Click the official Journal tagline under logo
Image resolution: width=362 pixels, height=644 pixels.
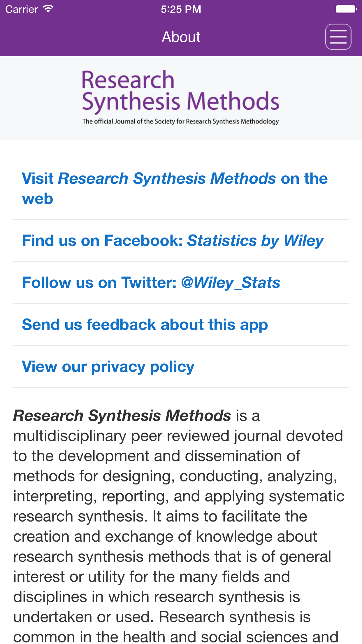point(180,121)
